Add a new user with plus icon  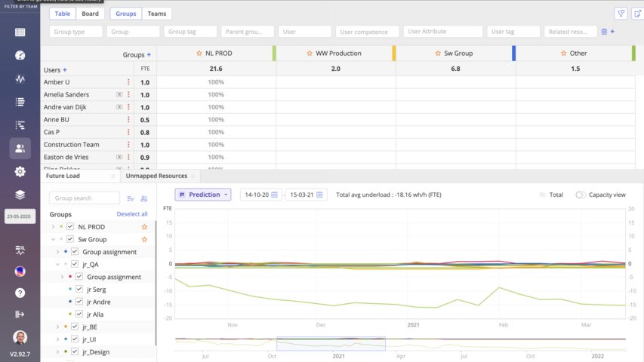[64, 70]
